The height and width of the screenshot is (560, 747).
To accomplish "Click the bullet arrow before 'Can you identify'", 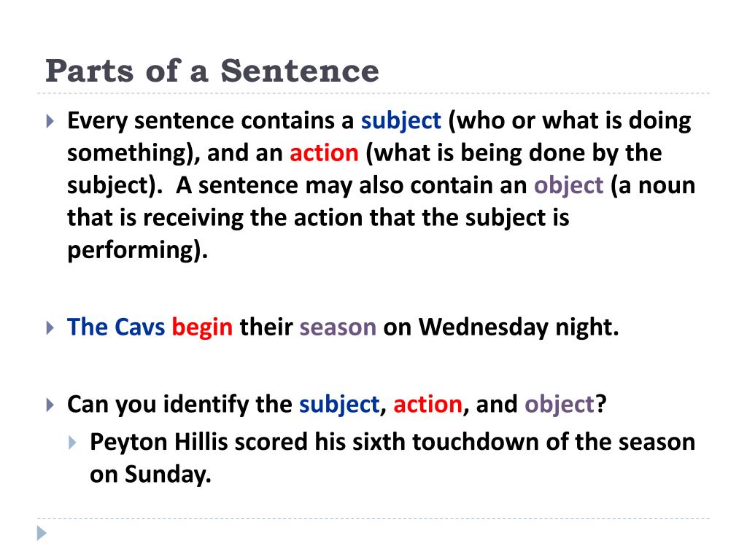I will point(50,405).
